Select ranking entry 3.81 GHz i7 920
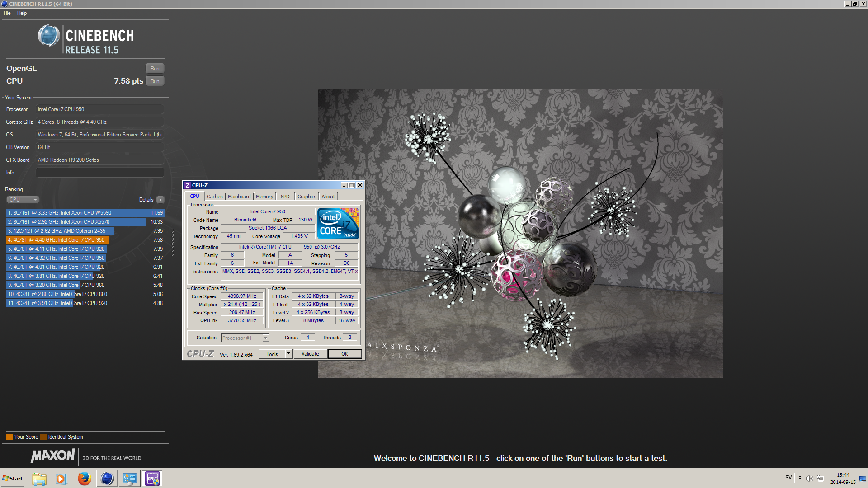Screen dimensions: 868x488 tap(85, 276)
